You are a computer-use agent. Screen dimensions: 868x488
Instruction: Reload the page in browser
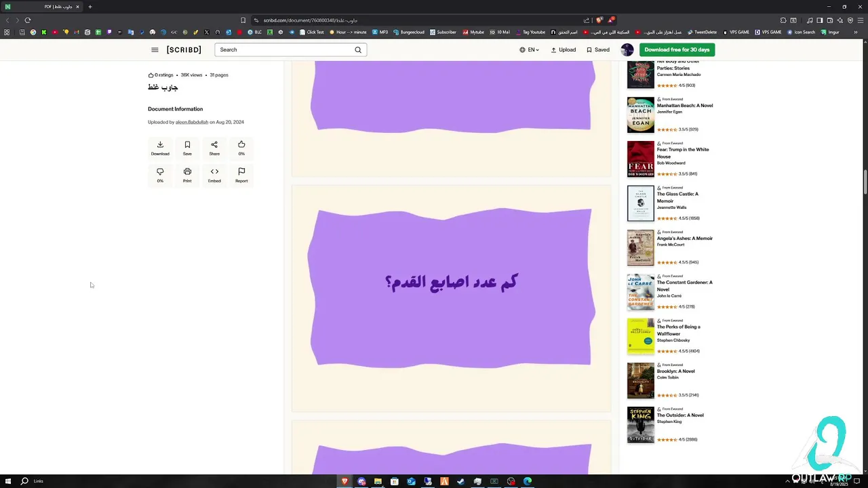click(28, 20)
